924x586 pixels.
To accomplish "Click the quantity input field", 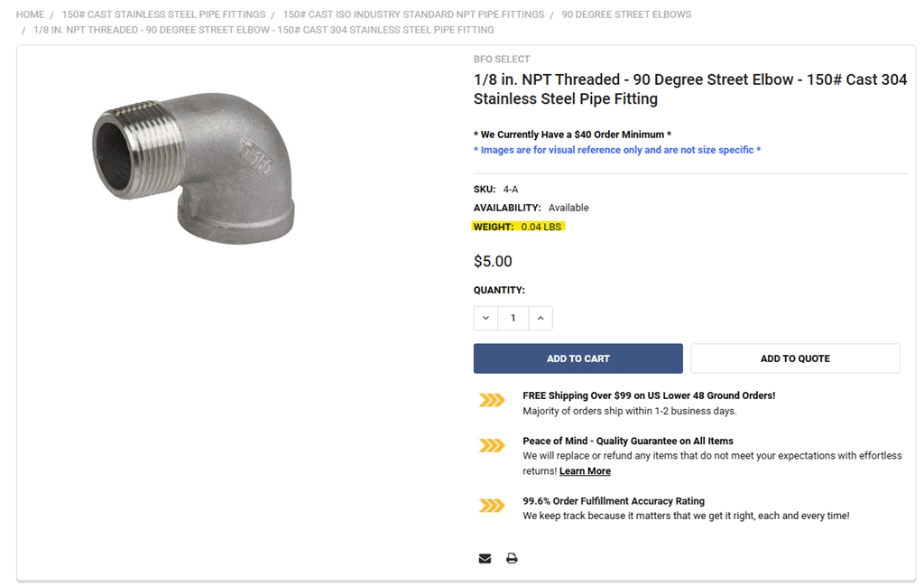I will pos(513,318).
